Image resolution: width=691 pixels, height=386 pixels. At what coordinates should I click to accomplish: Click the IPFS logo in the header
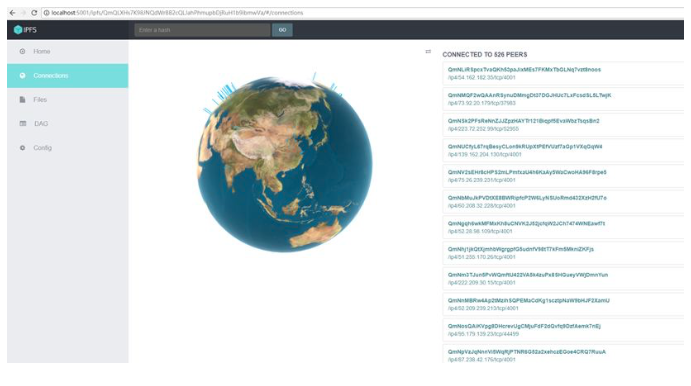(x=25, y=30)
